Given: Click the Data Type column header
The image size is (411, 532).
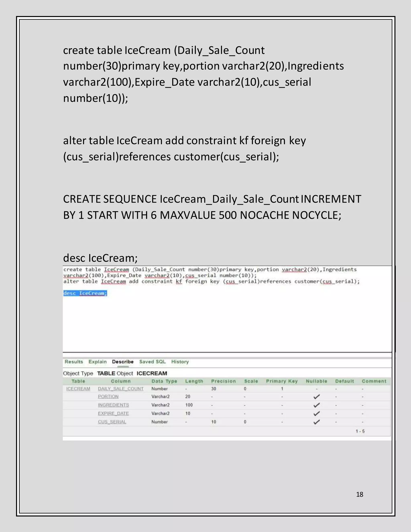Looking at the screenshot, I should [x=164, y=381].
